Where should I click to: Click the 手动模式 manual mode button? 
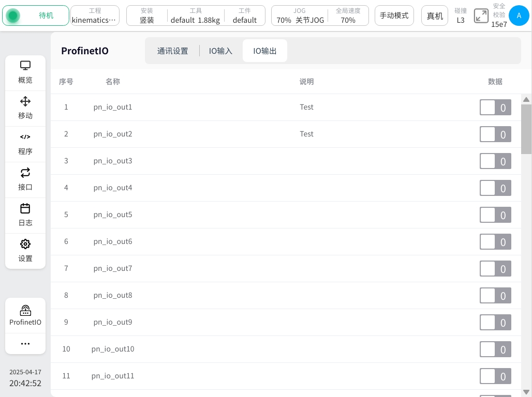coord(394,16)
